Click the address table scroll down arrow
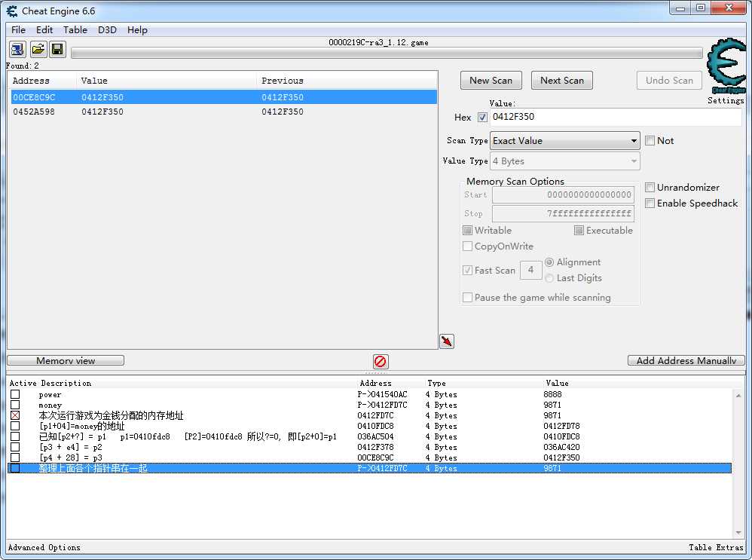 tap(738, 533)
